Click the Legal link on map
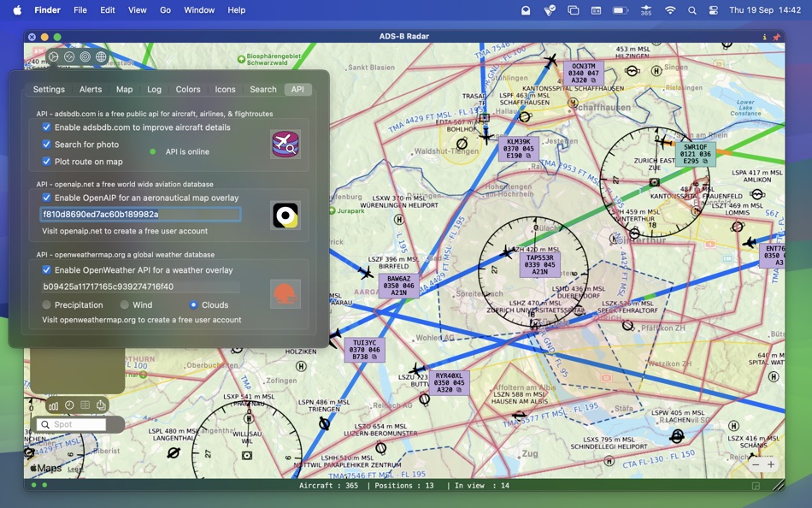The height and width of the screenshot is (508, 812). pyautogui.click(x=75, y=469)
